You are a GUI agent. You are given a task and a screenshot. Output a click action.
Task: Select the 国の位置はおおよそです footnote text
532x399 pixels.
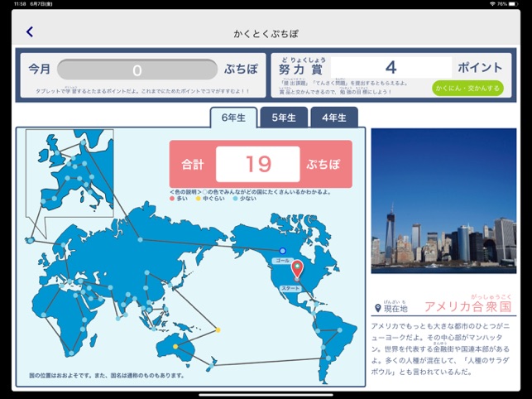[108, 376]
